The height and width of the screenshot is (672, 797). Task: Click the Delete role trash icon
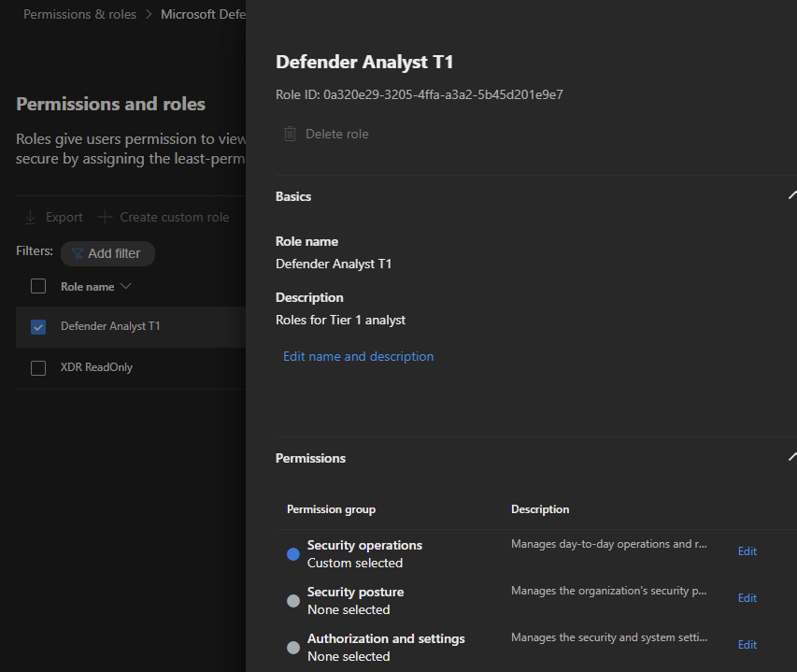point(290,133)
